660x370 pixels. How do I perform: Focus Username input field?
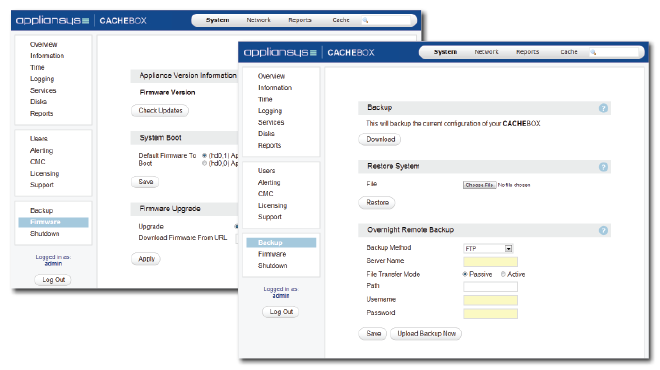click(490, 300)
